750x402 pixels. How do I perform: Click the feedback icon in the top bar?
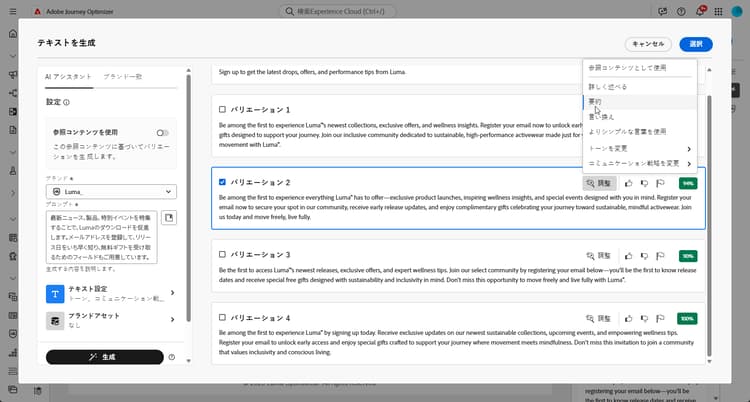[662, 11]
